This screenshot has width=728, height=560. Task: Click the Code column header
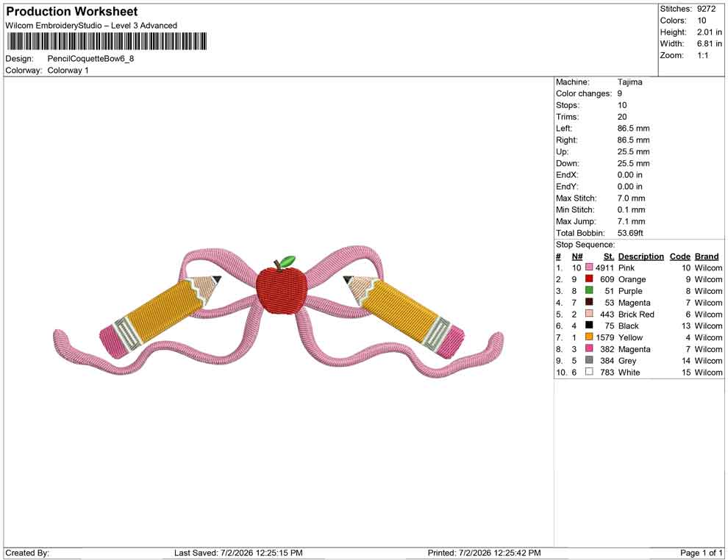(679, 256)
